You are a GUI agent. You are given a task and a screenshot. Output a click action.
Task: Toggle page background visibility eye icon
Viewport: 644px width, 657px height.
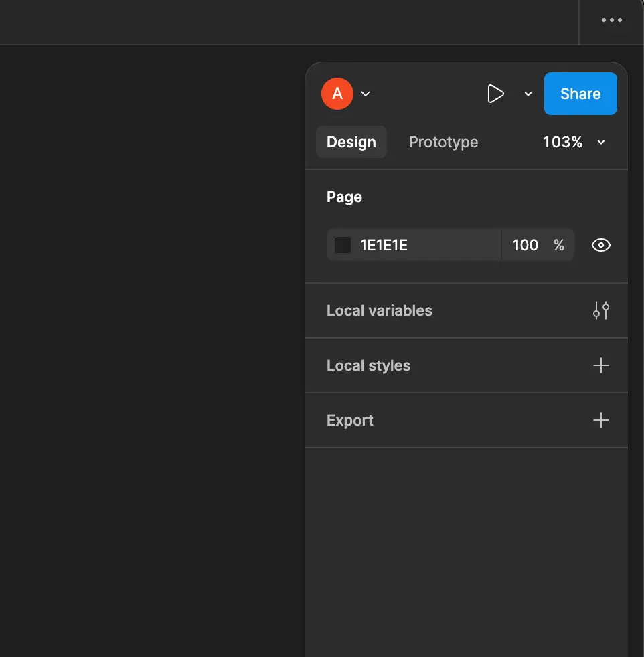point(600,245)
